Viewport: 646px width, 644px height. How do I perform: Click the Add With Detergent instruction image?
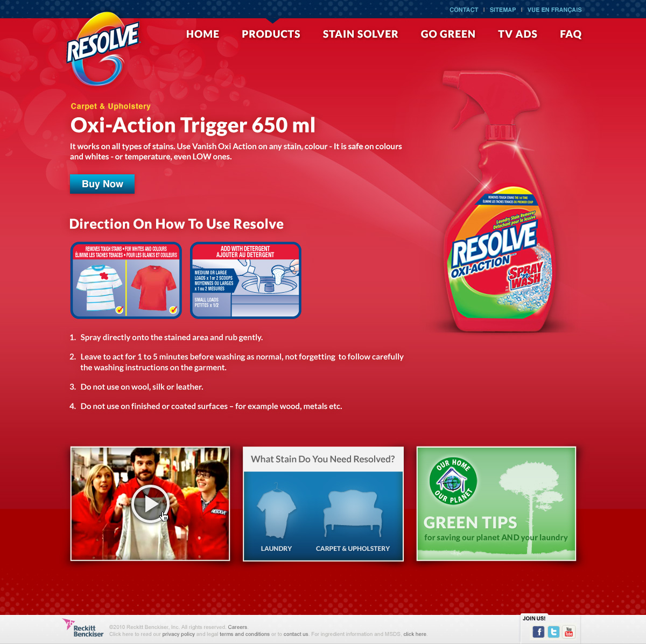245,280
